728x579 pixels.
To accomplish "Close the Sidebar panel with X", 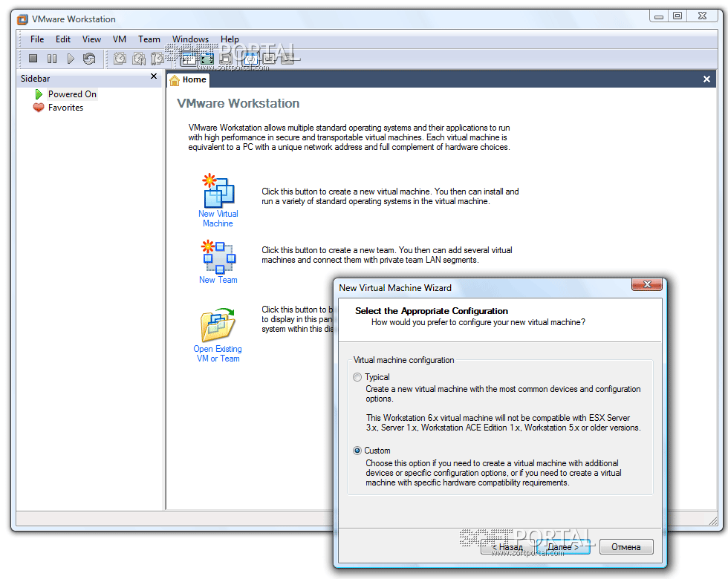I will [154, 76].
